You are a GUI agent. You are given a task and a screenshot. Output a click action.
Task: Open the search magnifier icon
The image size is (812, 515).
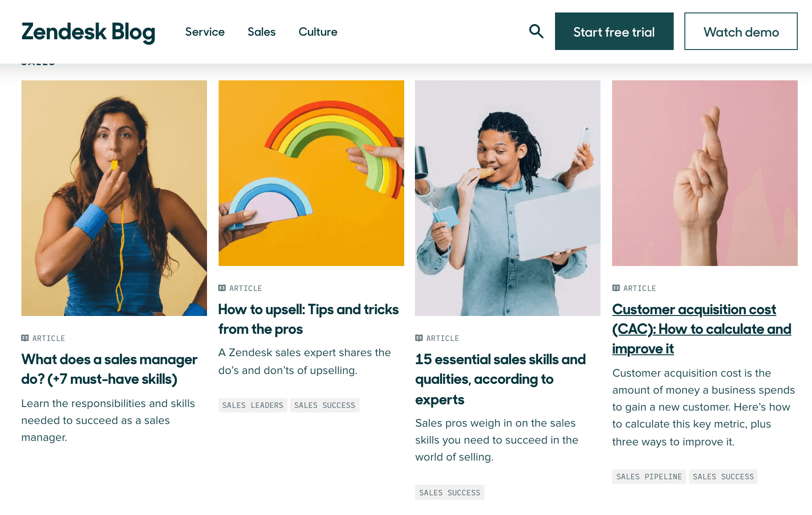536,31
